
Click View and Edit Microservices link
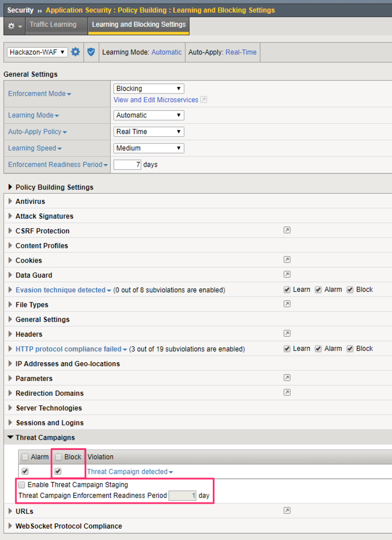point(156,100)
